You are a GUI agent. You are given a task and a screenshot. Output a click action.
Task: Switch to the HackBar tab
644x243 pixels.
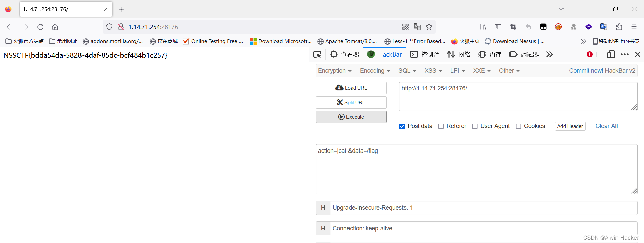[384, 54]
